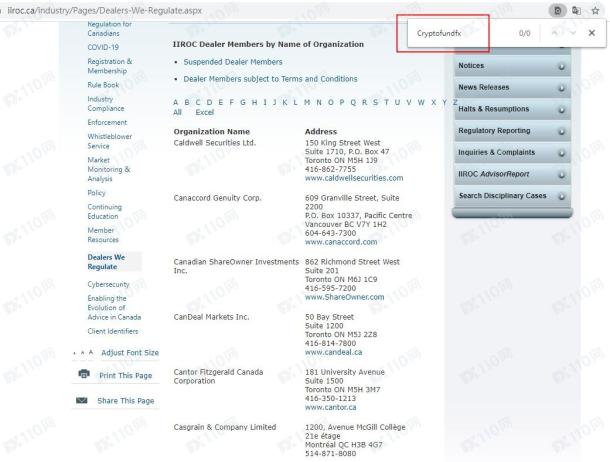Filter dealers by letter D
The height and width of the screenshot is (462, 610).
coord(209,103)
